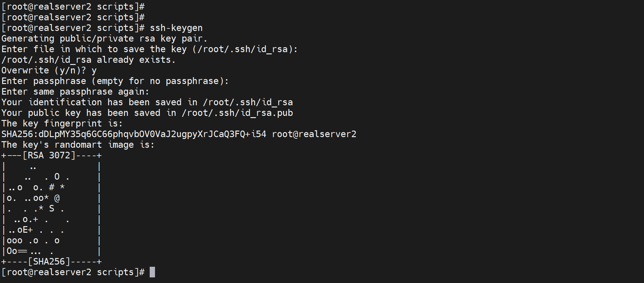This screenshot has width=644, height=283.
Task: Click the root@realserver2 text after the fingerprint
Action: pyautogui.click(x=314, y=134)
